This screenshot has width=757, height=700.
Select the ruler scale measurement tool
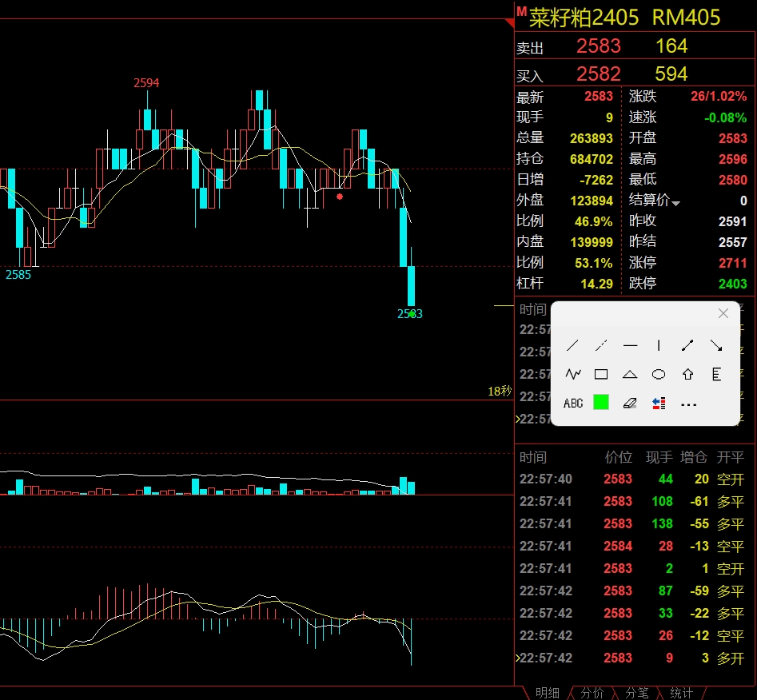click(x=716, y=374)
